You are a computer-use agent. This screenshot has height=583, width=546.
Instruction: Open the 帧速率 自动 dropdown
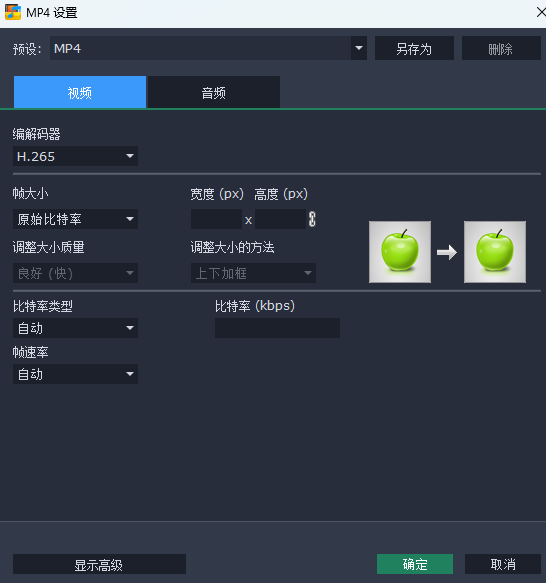(76, 374)
